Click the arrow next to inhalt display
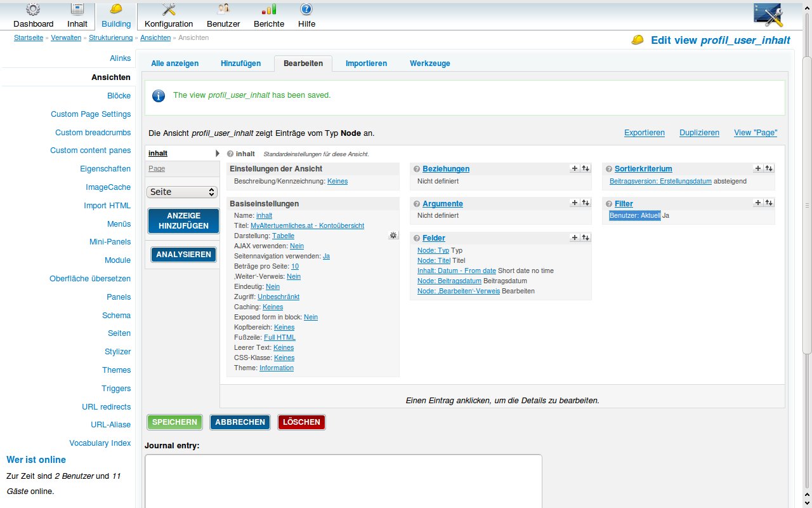Image resolution: width=812 pixels, height=508 pixels. tap(217, 154)
